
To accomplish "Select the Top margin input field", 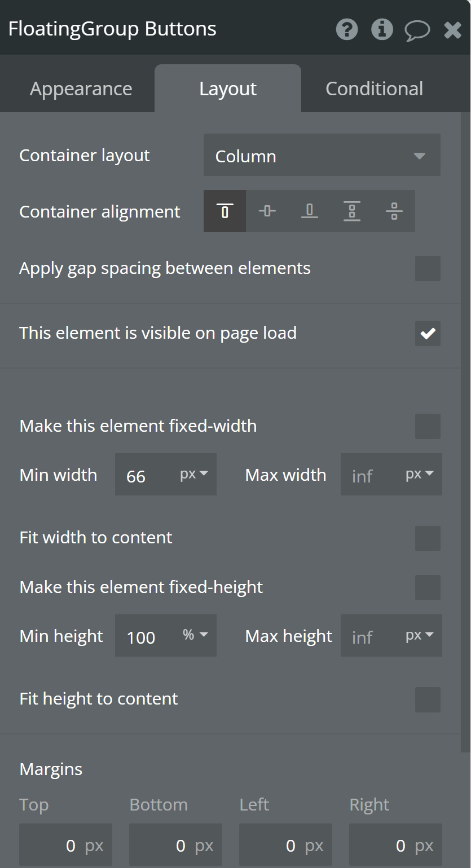I will pos(65,844).
